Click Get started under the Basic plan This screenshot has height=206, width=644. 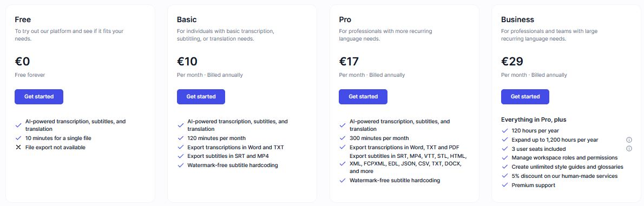[x=201, y=97]
